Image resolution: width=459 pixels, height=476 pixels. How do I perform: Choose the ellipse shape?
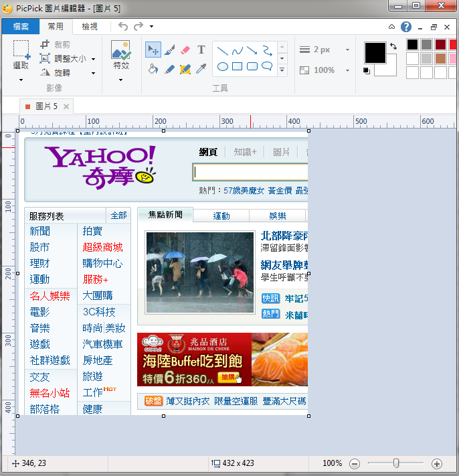tap(223, 66)
